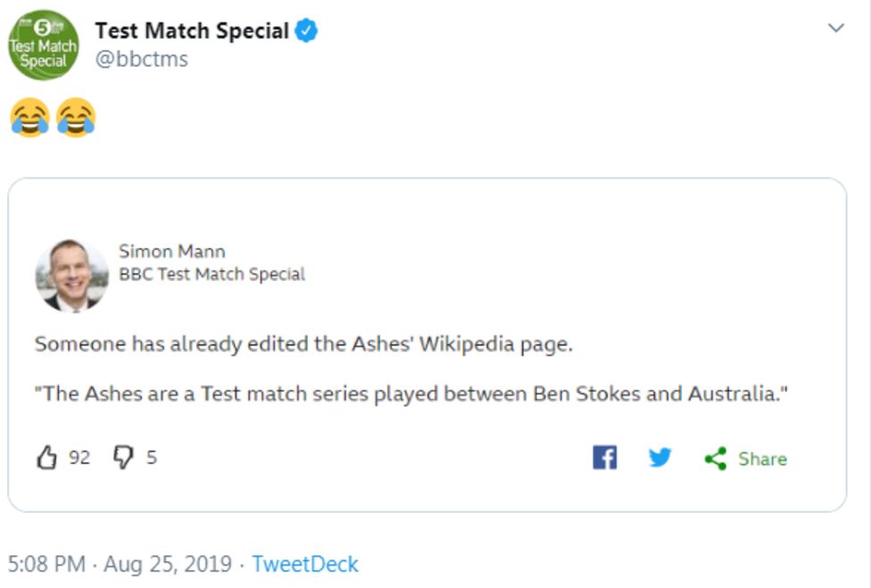Image resolution: width=871 pixels, height=588 pixels.
Task: Select the Test Match Special account name
Action: (x=193, y=29)
